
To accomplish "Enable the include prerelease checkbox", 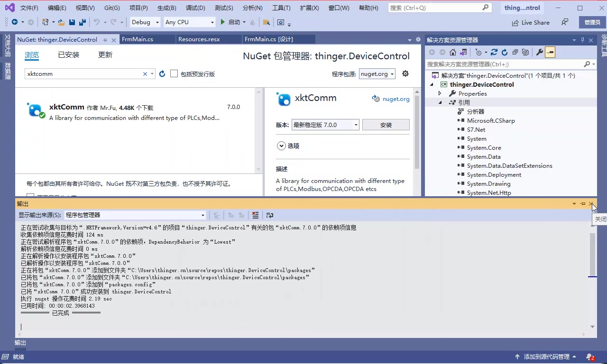I will [174, 73].
